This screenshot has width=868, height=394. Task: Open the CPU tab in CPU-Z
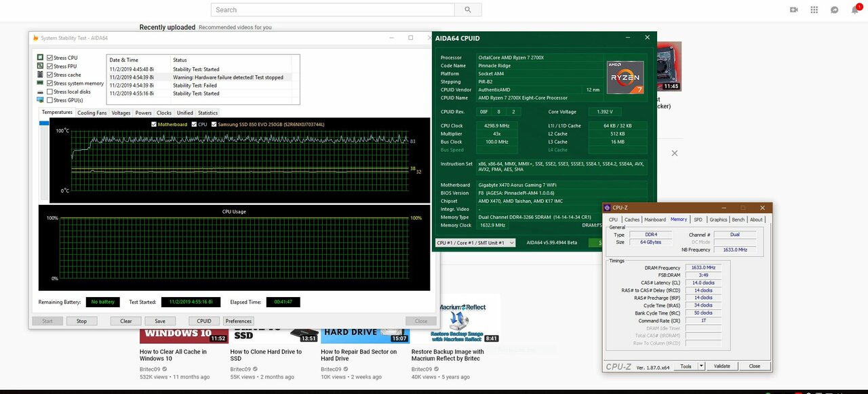pyautogui.click(x=613, y=220)
